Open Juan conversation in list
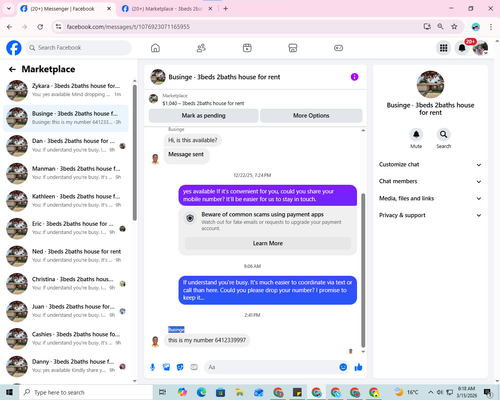 coord(67,311)
